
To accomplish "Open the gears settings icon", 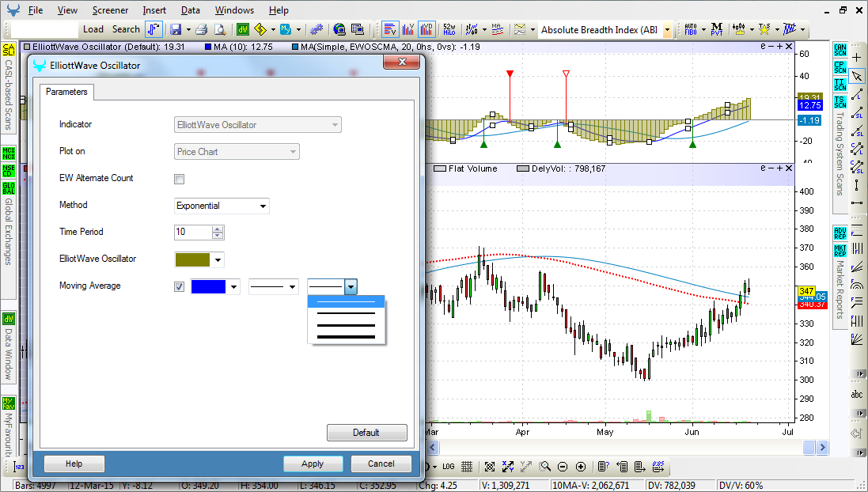I will [x=316, y=29].
